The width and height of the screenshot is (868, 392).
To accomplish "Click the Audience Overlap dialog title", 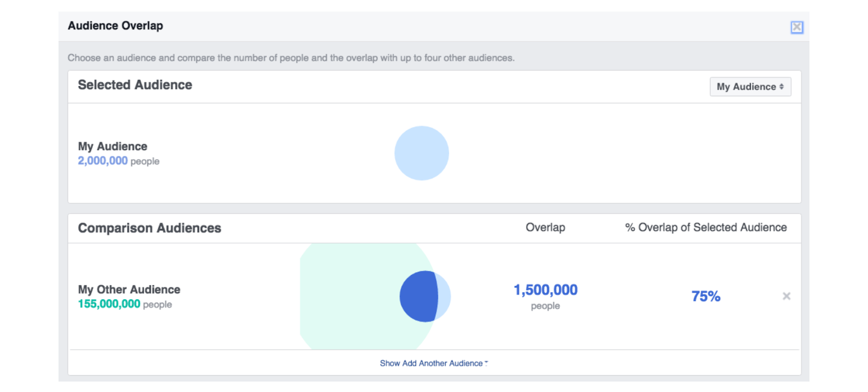I will (x=115, y=25).
